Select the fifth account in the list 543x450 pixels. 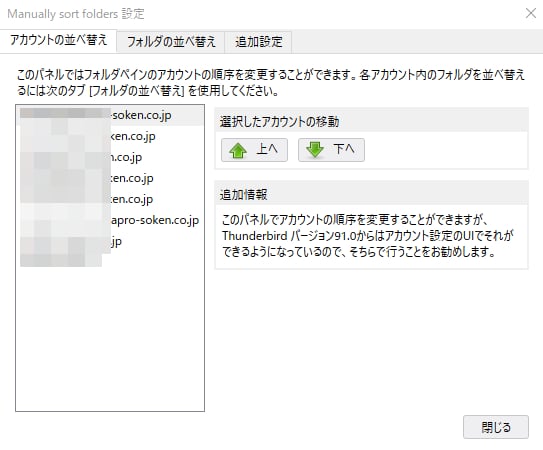tap(110, 199)
